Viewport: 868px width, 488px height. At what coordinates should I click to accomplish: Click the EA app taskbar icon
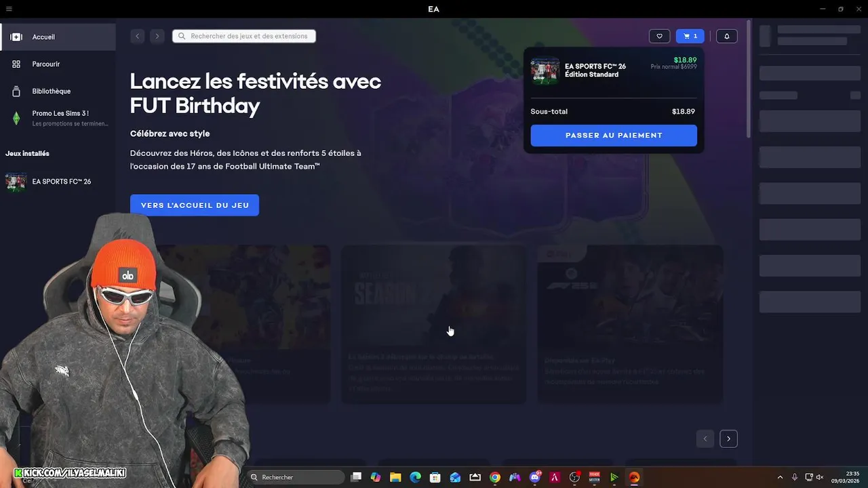[635, 477]
